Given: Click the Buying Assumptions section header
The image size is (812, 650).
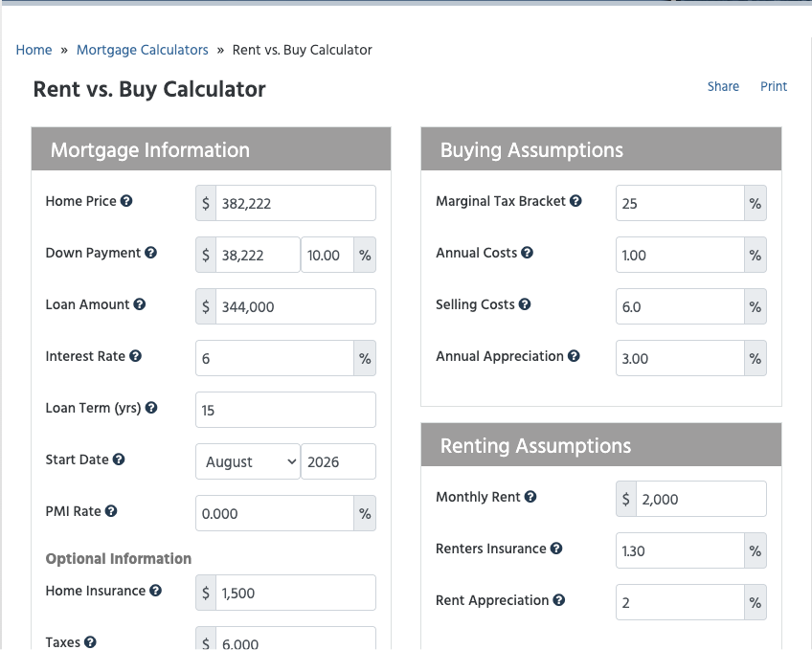Looking at the screenshot, I should click(601, 149).
